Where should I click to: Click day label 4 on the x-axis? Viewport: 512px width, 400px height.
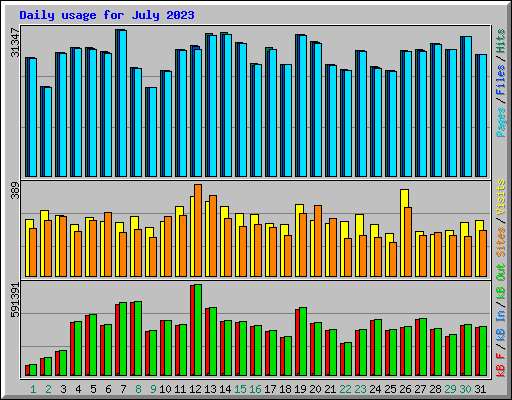pos(78,389)
